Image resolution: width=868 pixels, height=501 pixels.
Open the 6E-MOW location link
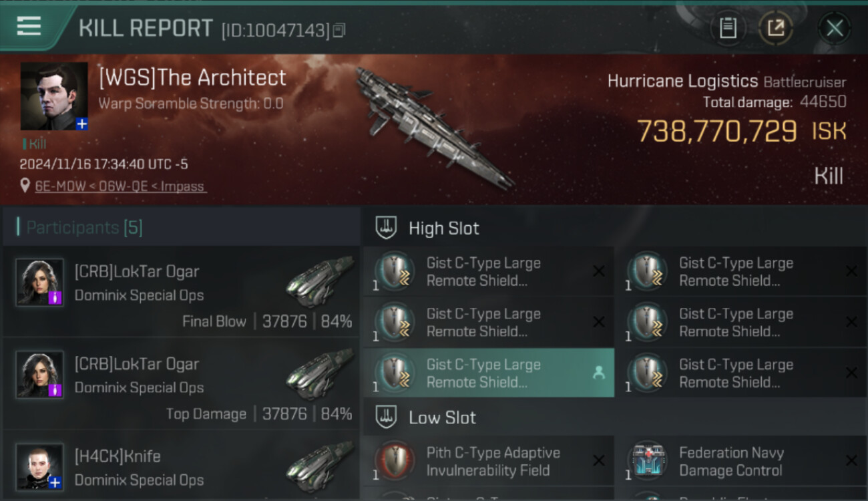click(x=121, y=186)
